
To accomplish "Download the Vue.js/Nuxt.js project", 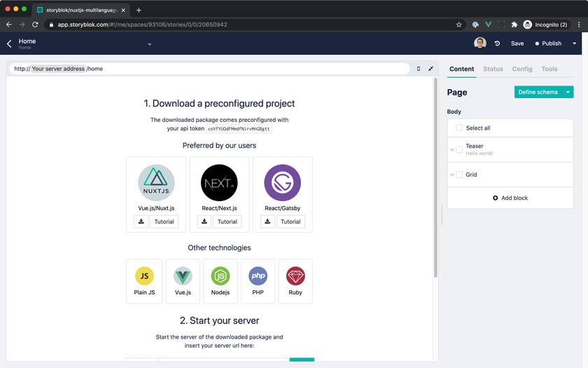I will tap(141, 222).
